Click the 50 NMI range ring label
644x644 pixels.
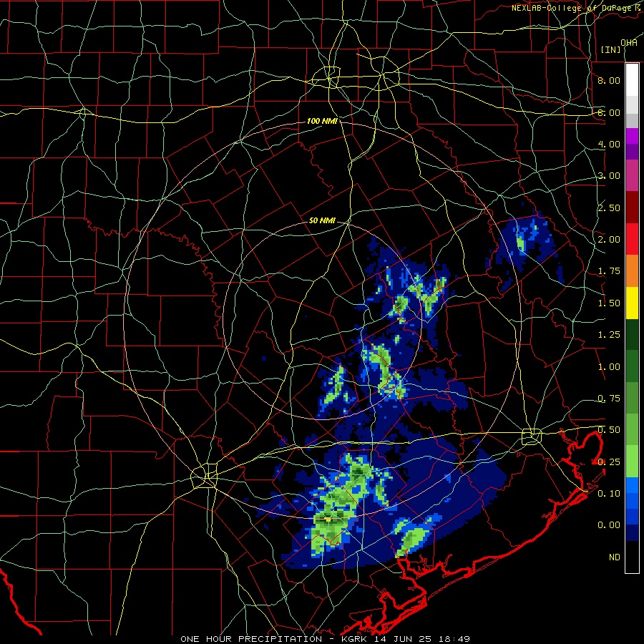tap(322, 220)
